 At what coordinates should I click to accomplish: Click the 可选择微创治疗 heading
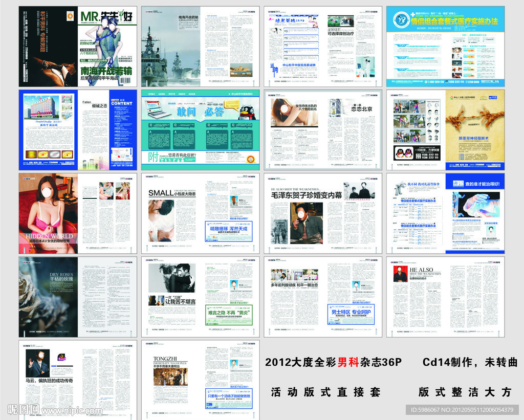pyautogui.click(x=340, y=33)
